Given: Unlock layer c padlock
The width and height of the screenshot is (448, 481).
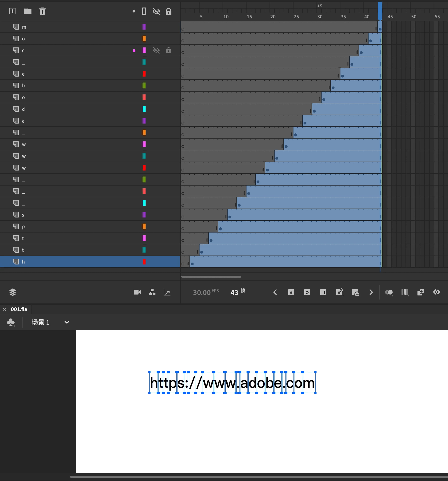Looking at the screenshot, I should pos(169,50).
